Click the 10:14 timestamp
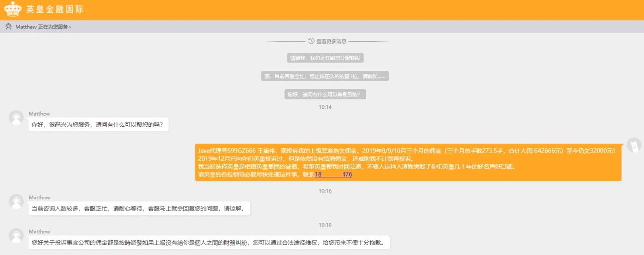The height and width of the screenshot is (255, 644). tap(325, 107)
